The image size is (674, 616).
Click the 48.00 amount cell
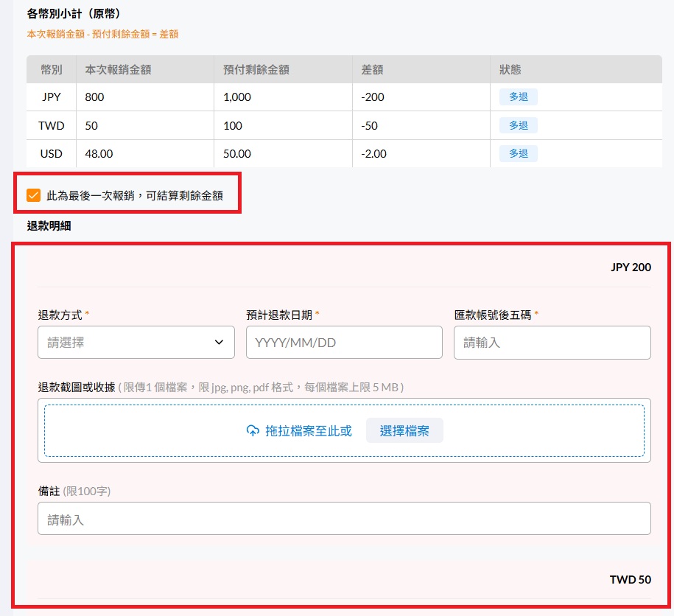coord(145,153)
